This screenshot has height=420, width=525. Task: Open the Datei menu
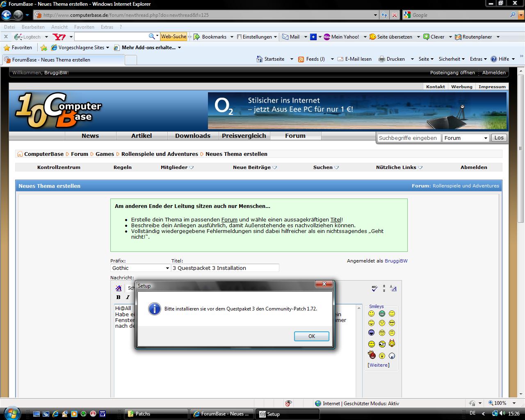(9, 27)
